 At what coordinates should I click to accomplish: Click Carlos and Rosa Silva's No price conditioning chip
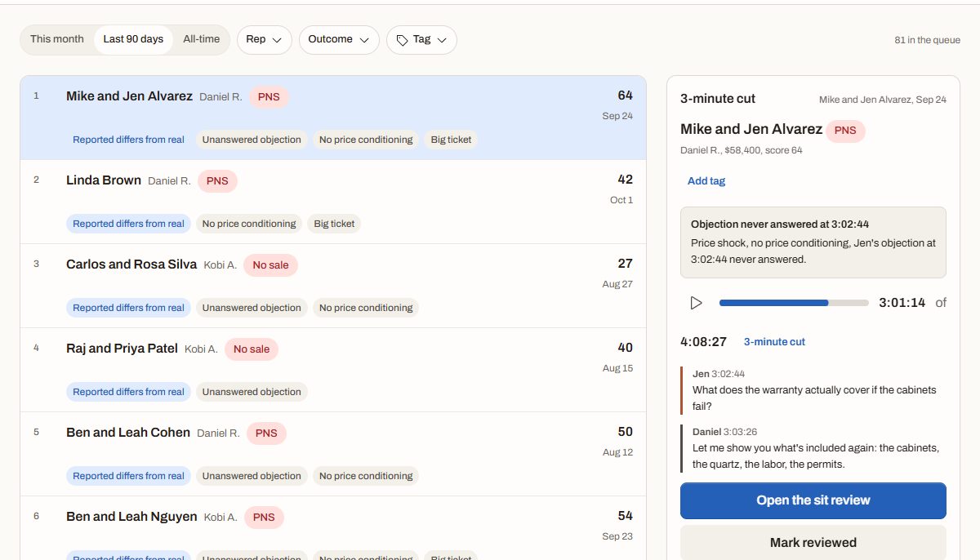click(366, 308)
